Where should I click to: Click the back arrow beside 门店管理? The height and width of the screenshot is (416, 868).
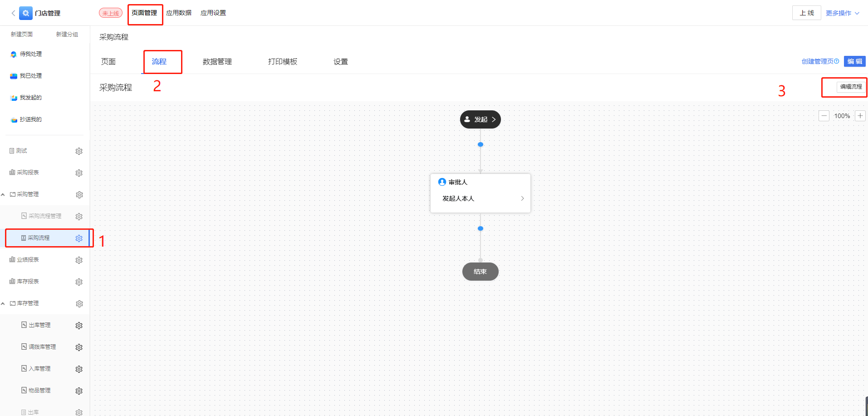pyautogui.click(x=13, y=13)
